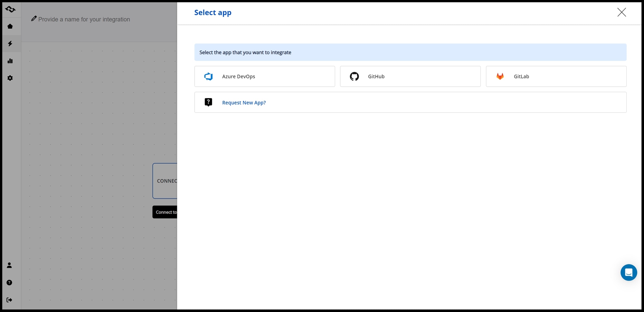Select GitLab app card
The width and height of the screenshot is (644, 312).
(x=556, y=76)
